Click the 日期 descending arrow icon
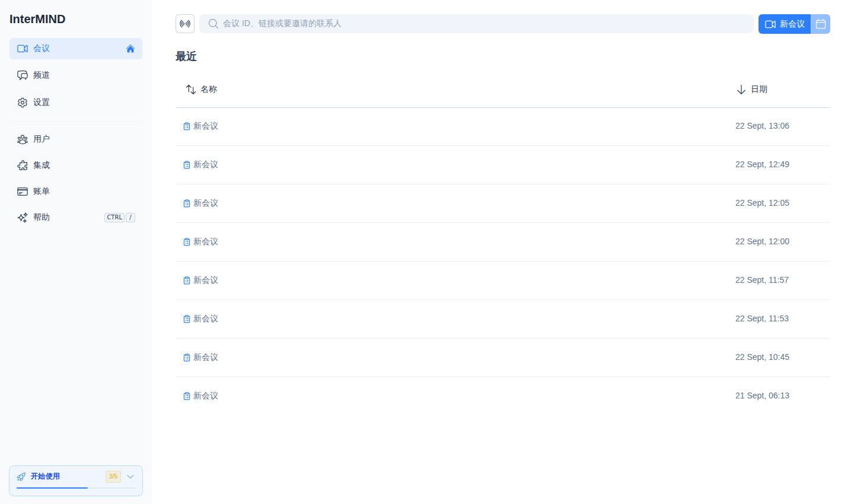This screenshot has width=854, height=504. [x=741, y=90]
